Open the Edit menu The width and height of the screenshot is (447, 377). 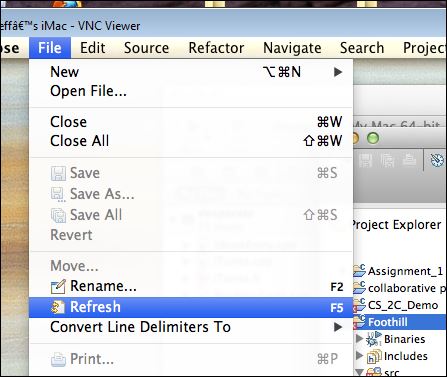[93, 48]
